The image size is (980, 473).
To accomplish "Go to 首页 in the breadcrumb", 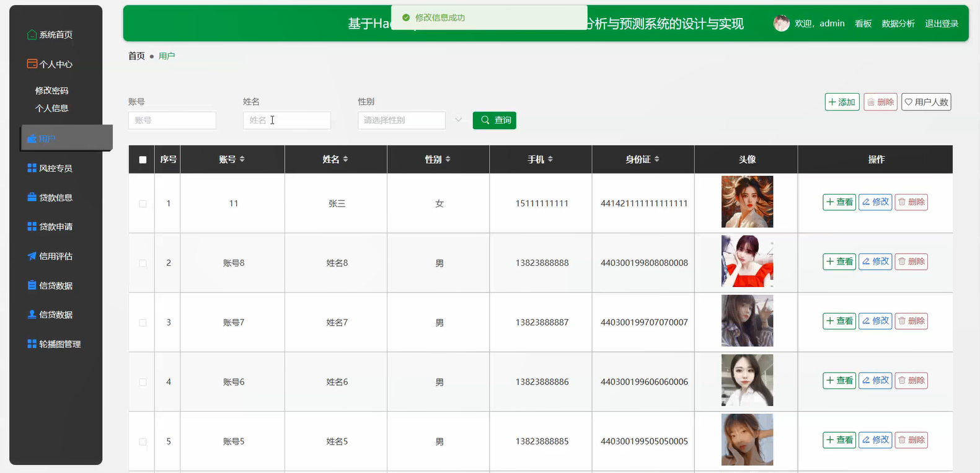I will tap(136, 56).
